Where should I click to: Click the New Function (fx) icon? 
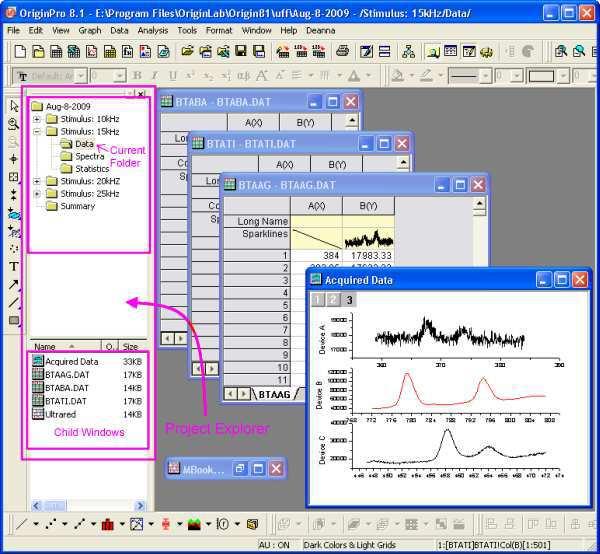pos(127,51)
